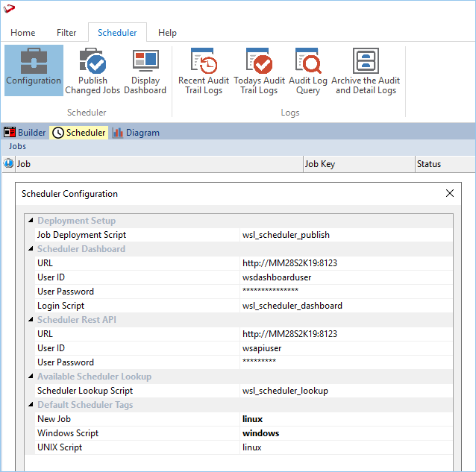Screen dimensions: 476x472
Task: Collapse the Scheduler Rest API section
Action: [31, 320]
